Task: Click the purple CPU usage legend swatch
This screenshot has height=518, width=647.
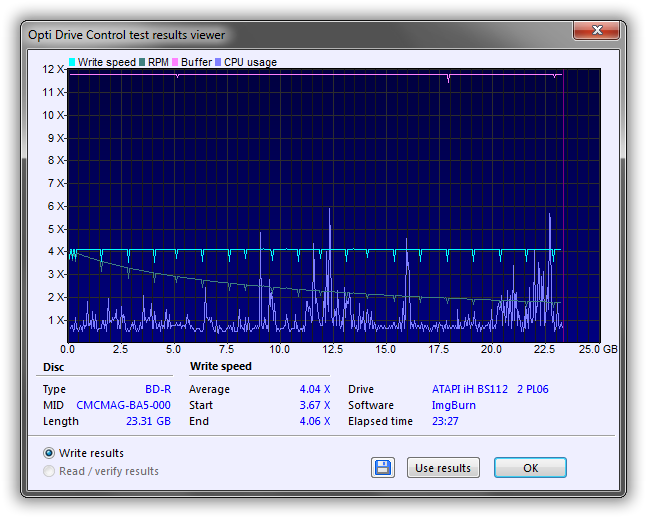Action: pyautogui.click(x=218, y=62)
